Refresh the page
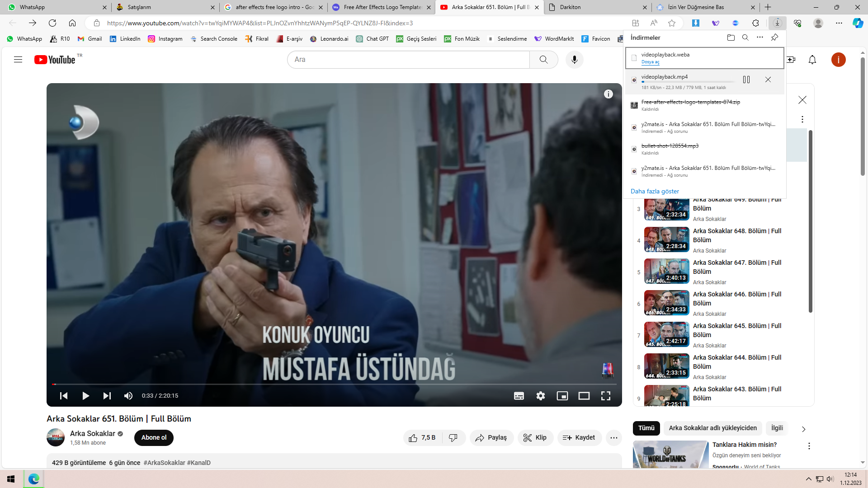Screen dimensions: 868x488 click(x=52, y=23)
